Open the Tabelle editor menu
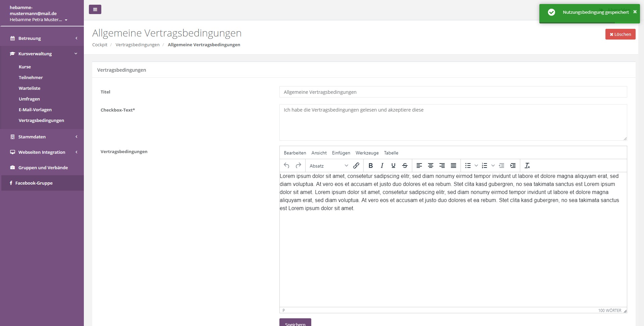The image size is (644, 326). 391,153
